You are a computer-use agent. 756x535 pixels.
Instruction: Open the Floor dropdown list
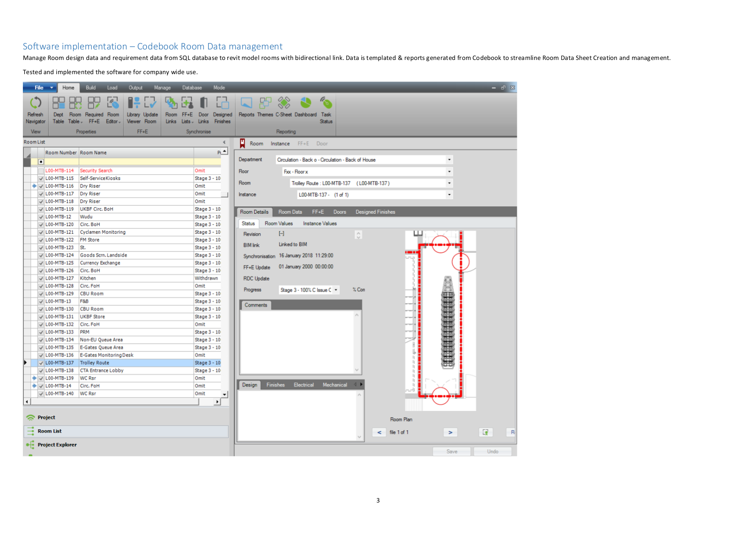point(449,172)
